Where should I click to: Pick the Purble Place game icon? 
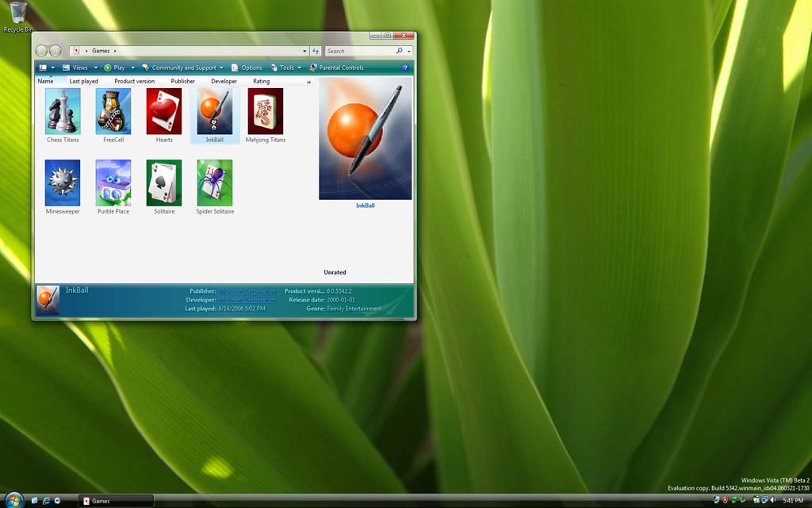[113, 183]
